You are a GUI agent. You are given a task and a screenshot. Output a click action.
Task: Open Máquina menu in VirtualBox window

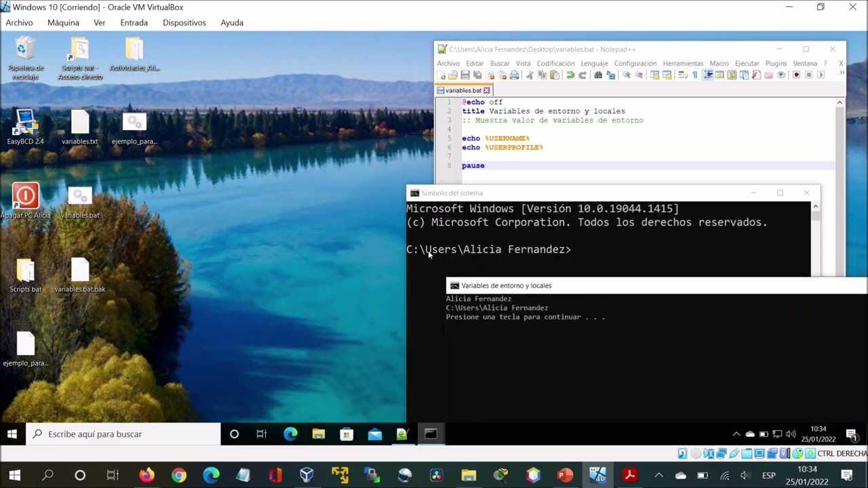point(63,22)
